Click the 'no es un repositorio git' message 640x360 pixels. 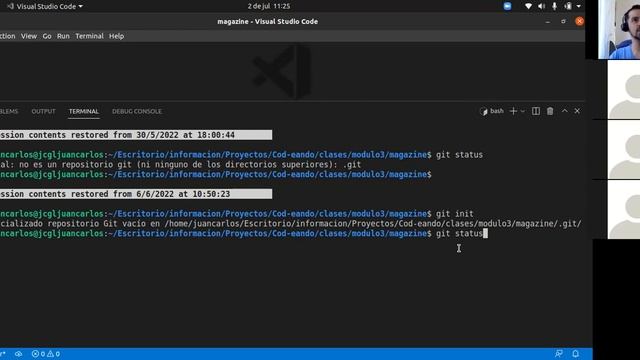[x=180, y=165]
